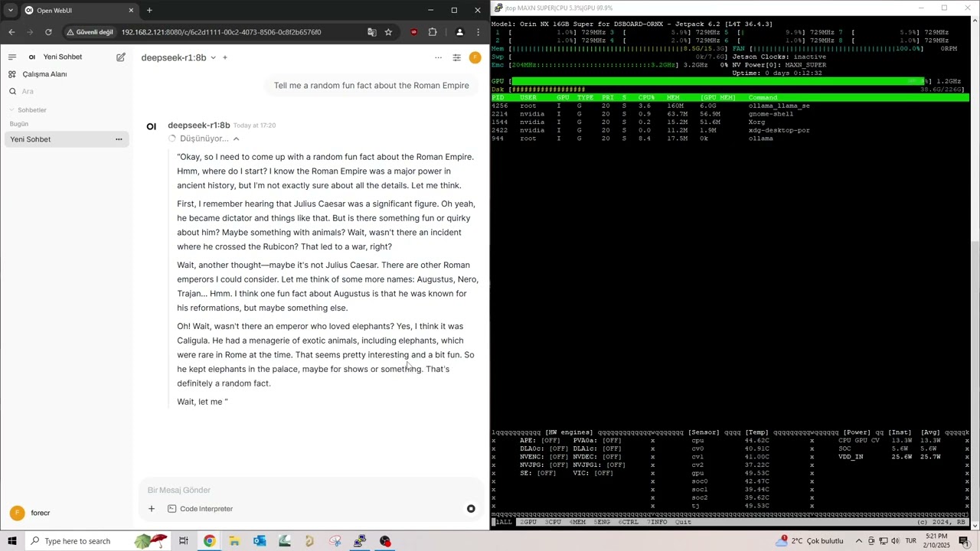This screenshot has width=980, height=551.
Task: Toggle the Code Interpreter option
Action: (200, 509)
